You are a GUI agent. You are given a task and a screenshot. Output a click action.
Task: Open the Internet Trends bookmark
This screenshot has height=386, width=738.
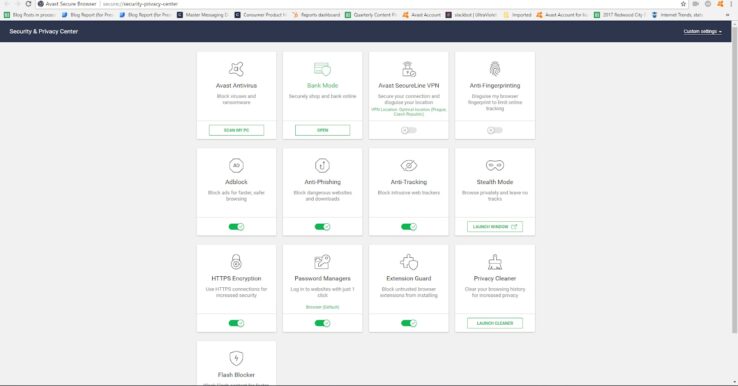[x=677, y=15]
